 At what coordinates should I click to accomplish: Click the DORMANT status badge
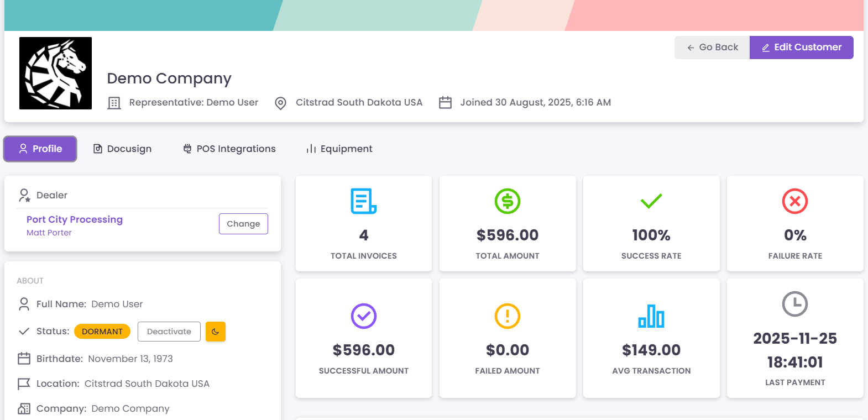[x=102, y=332]
